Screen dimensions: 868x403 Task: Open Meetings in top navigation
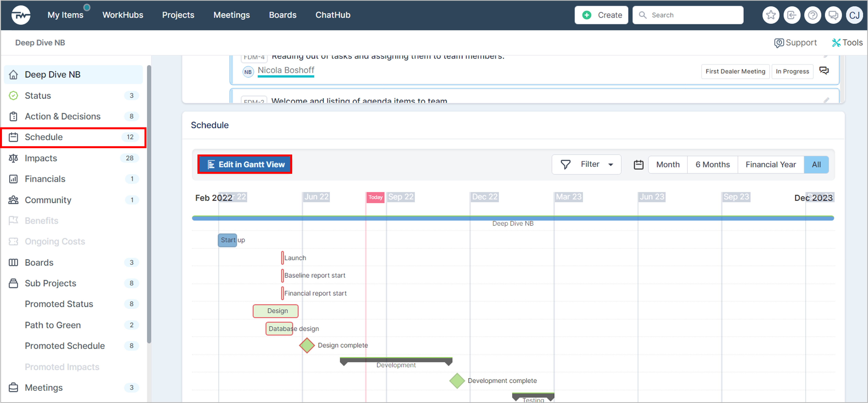click(x=232, y=15)
